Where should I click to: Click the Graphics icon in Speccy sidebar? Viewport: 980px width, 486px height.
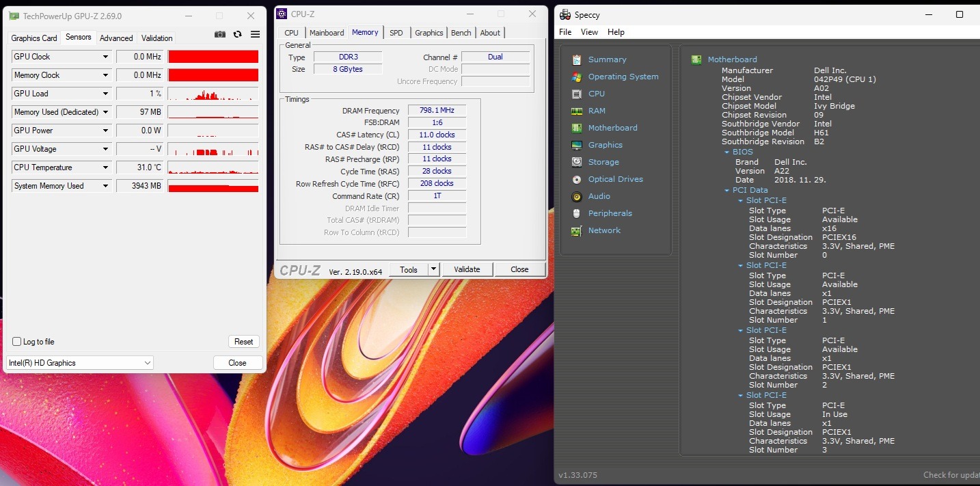pyautogui.click(x=577, y=145)
